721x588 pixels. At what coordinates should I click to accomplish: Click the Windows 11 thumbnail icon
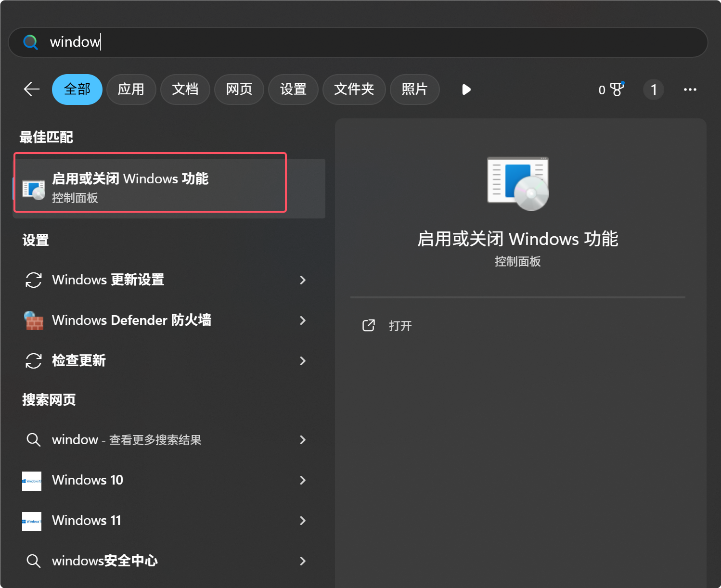[32, 522]
